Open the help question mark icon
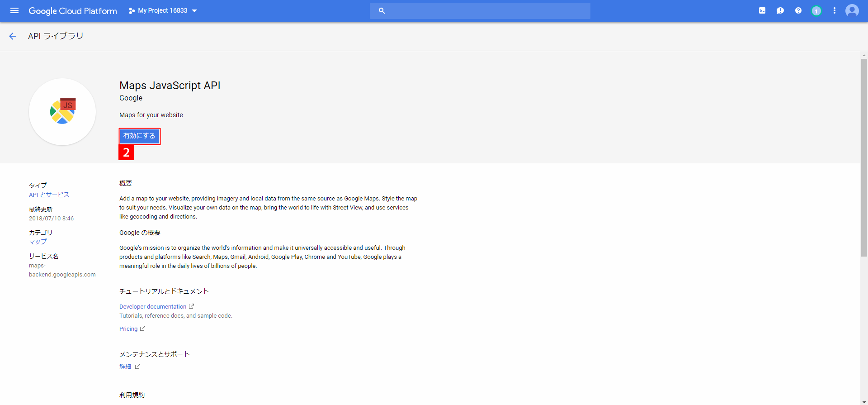This screenshot has height=405, width=868. click(x=798, y=10)
